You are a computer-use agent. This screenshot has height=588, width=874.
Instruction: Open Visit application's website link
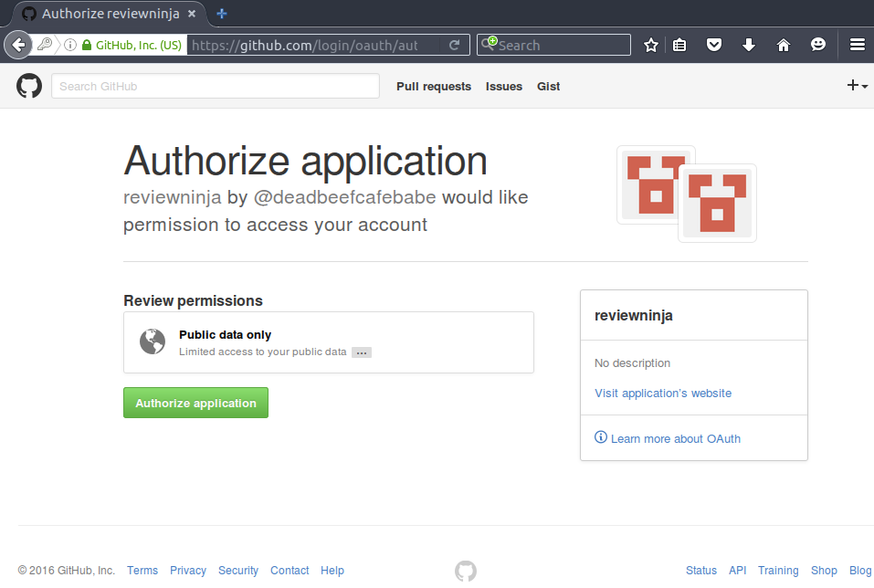point(663,393)
